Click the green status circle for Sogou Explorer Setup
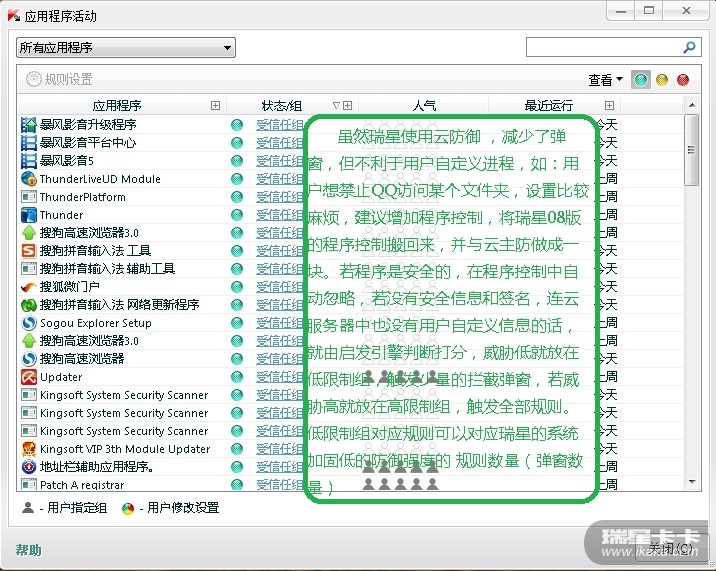Image resolution: width=716 pixels, height=571 pixels. 237,323
